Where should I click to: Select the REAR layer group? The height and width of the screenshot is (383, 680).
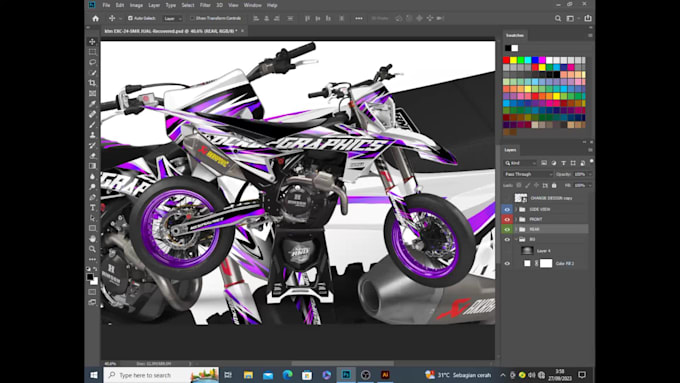point(551,229)
